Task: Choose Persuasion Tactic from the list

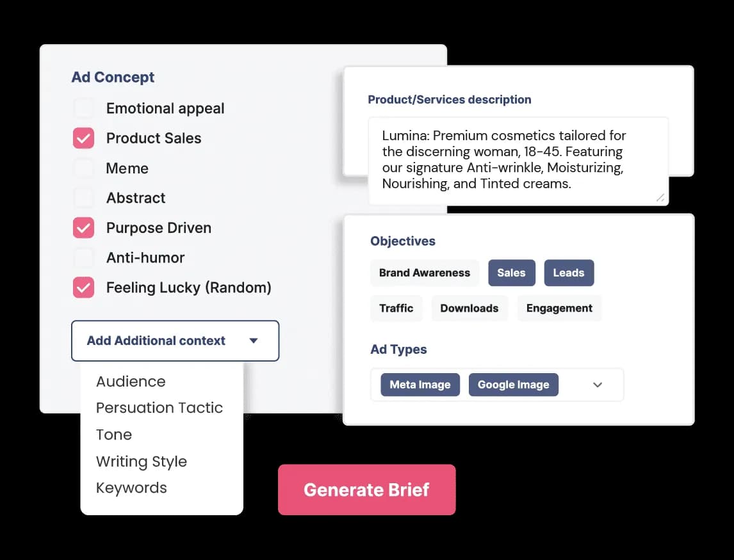Action: pos(159,408)
